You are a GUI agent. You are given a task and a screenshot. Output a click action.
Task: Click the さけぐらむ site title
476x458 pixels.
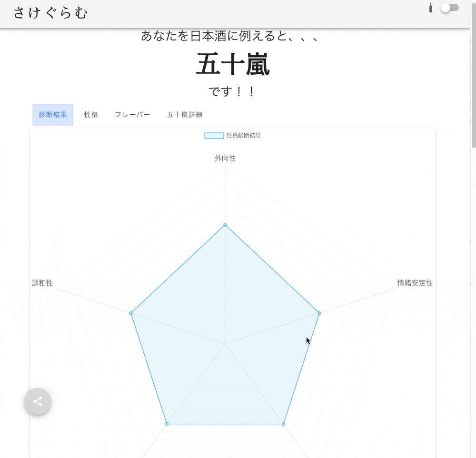(x=50, y=14)
